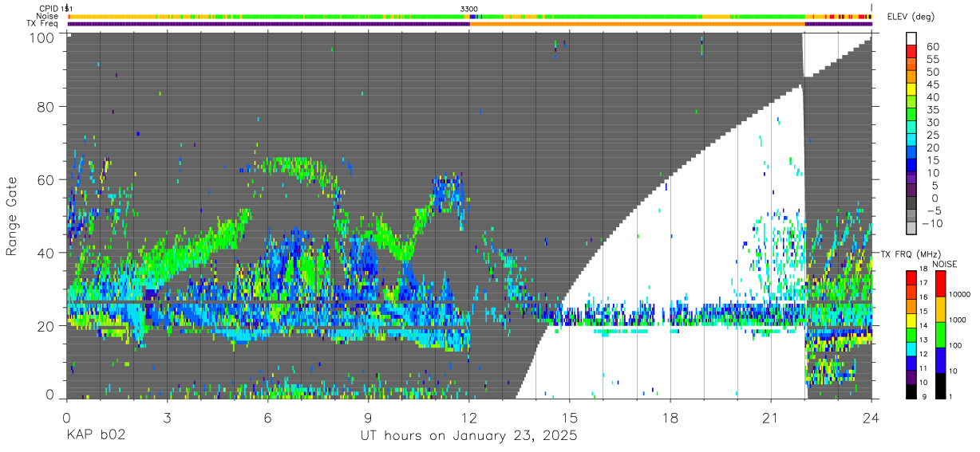Click the 'KAP b02' radar beam label
This screenshot has height=452, width=980.
(96, 436)
